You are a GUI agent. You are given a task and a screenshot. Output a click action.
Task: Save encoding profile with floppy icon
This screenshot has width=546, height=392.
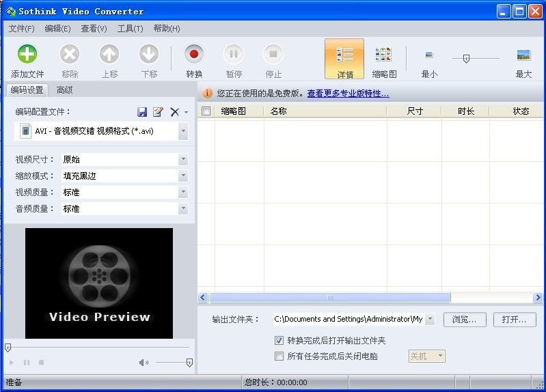[x=142, y=112]
